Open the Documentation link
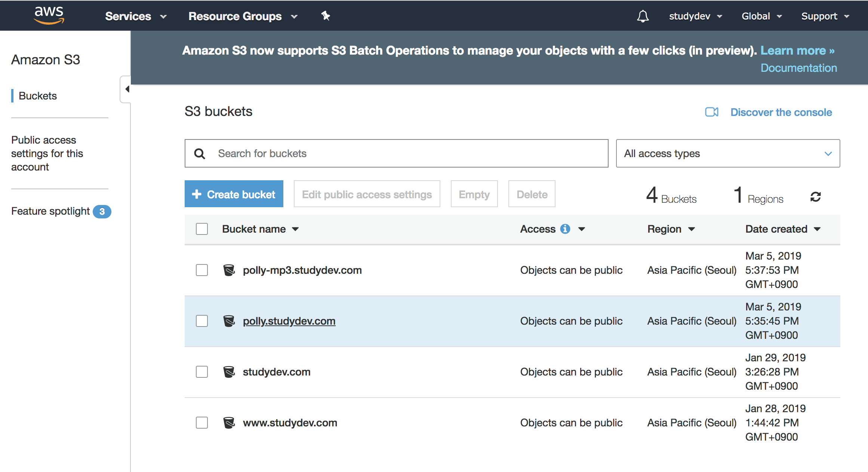Screen dimensions: 868x472 pyautogui.click(x=799, y=68)
